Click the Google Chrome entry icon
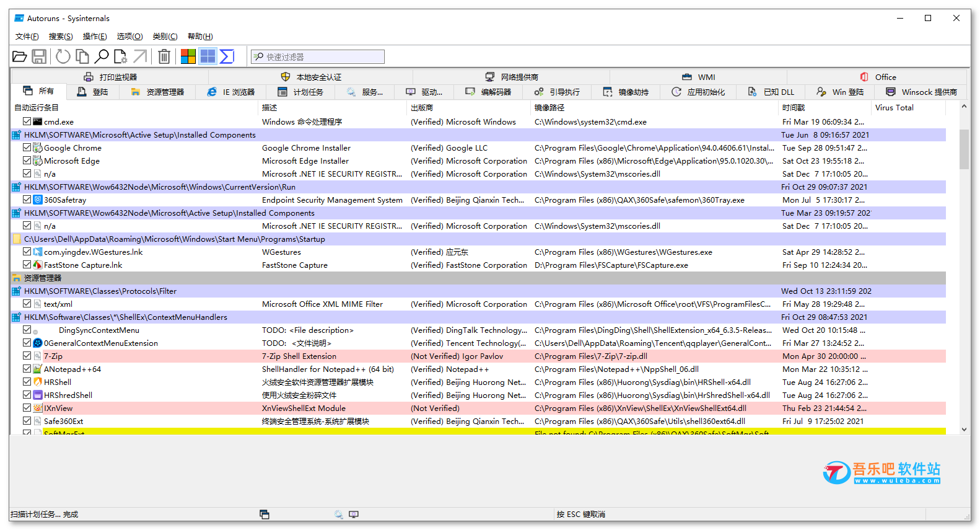 (38, 148)
